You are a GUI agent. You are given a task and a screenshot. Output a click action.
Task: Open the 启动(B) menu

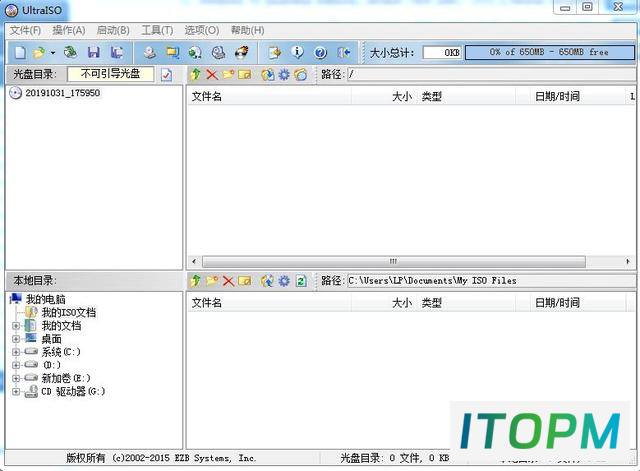pyautogui.click(x=113, y=30)
